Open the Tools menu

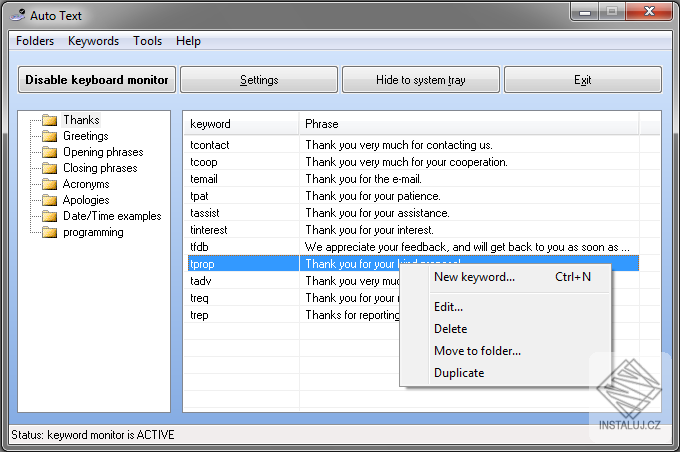pos(147,41)
